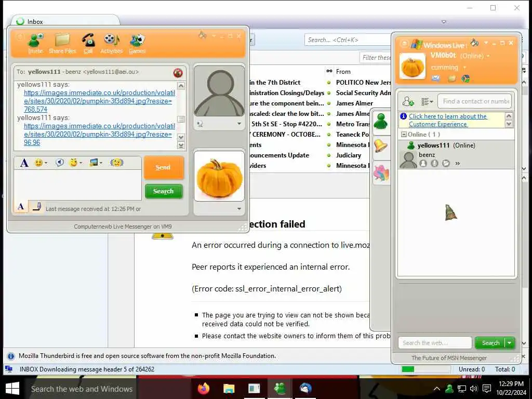Open alerts bell tab
This screenshot has width=532, height=399.
pyautogui.click(x=381, y=146)
